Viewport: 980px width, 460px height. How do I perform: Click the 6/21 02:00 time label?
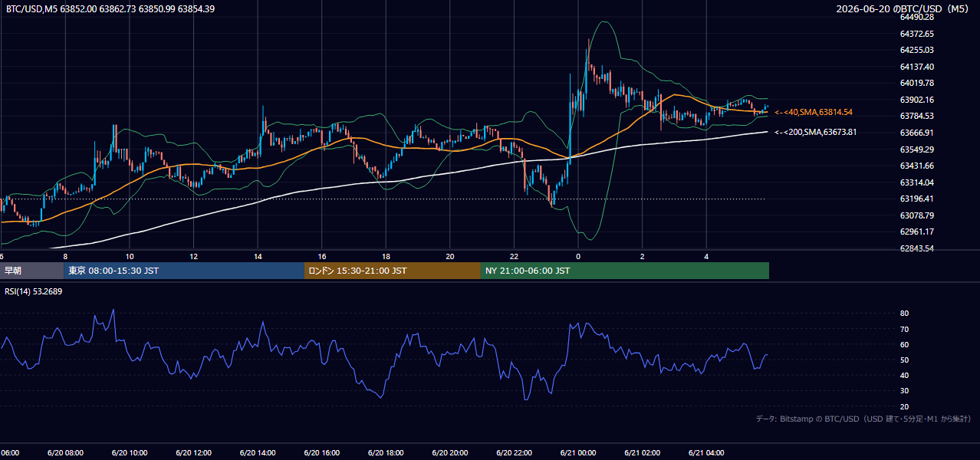tap(642, 453)
